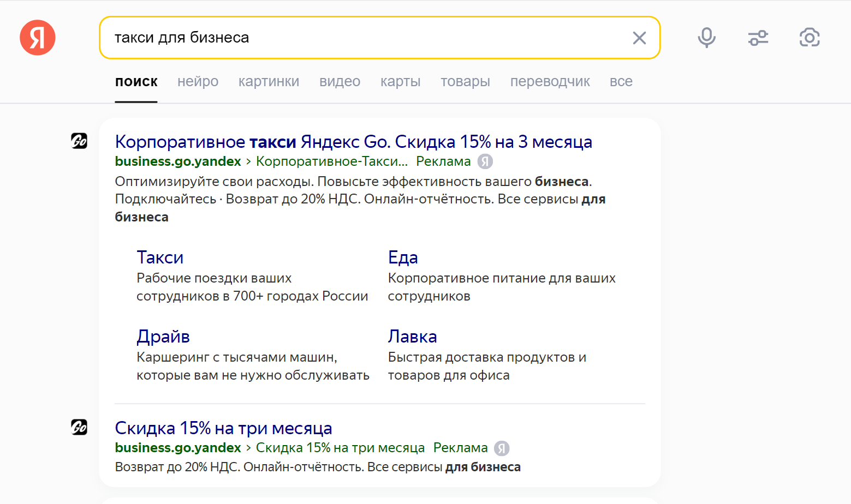851x504 pixels.
Task: Open the Скидка 15% на три месяца result
Action: [x=223, y=428]
